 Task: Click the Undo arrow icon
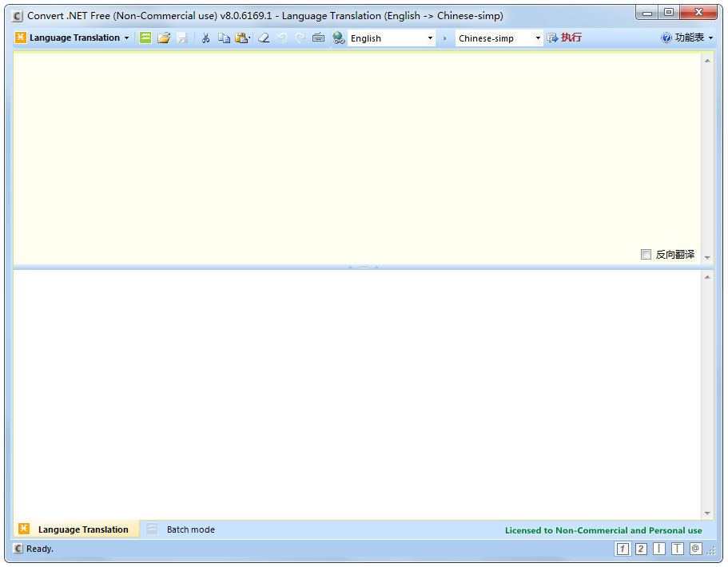(x=283, y=38)
